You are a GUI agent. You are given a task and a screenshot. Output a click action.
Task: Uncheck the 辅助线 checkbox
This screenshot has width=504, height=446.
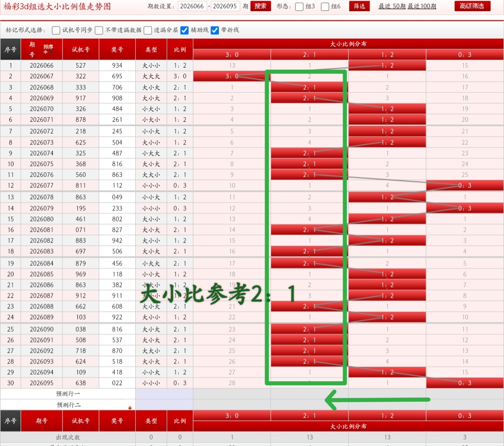click(184, 30)
